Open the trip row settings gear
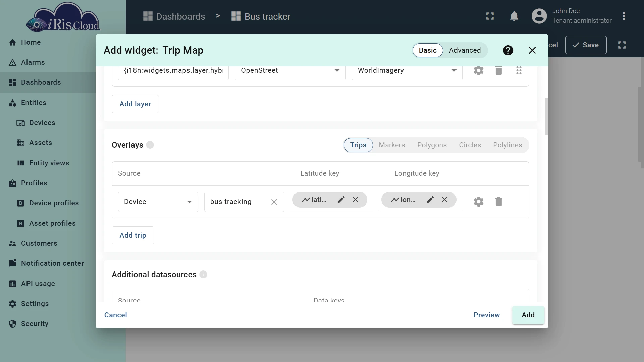The image size is (644, 362). (479, 202)
